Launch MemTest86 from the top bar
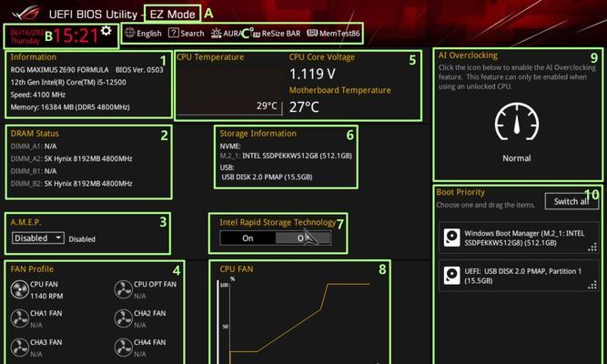Viewport: 607px width, 364px height. pos(333,34)
